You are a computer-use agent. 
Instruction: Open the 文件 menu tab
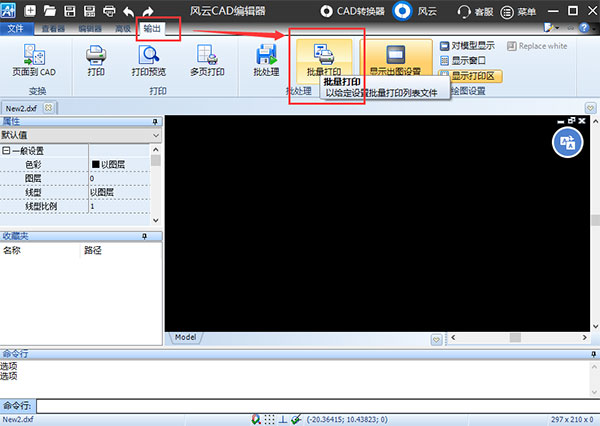16,28
